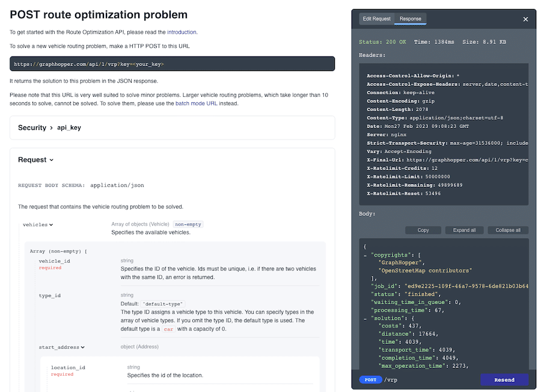Image resolution: width=541 pixels, height=392 pixels.
Task: Click the Status: 200 OK text
Action: coord(382,42)
